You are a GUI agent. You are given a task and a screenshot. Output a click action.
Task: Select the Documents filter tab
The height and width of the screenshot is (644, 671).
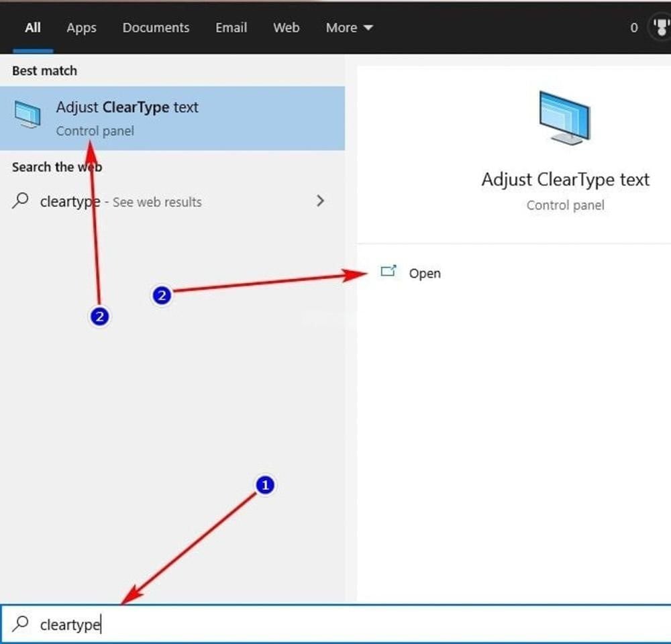click(156, 28)
